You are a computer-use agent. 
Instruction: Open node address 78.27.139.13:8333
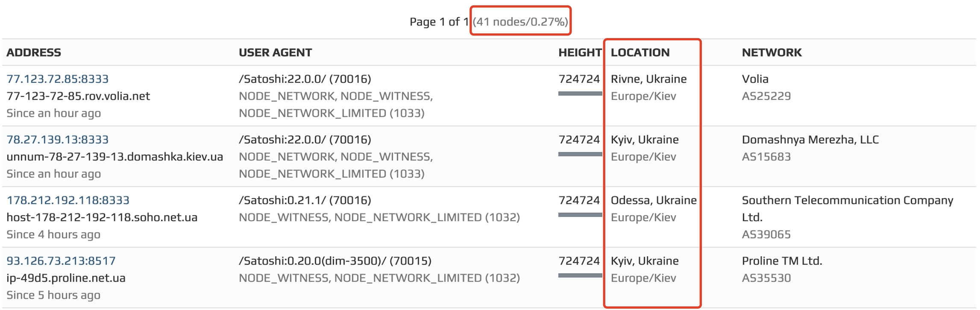click(57, 140)
